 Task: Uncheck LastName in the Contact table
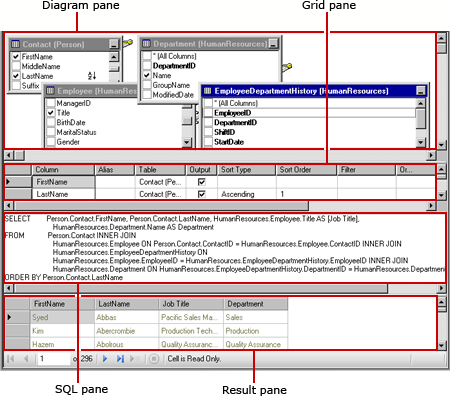[16, 76]
